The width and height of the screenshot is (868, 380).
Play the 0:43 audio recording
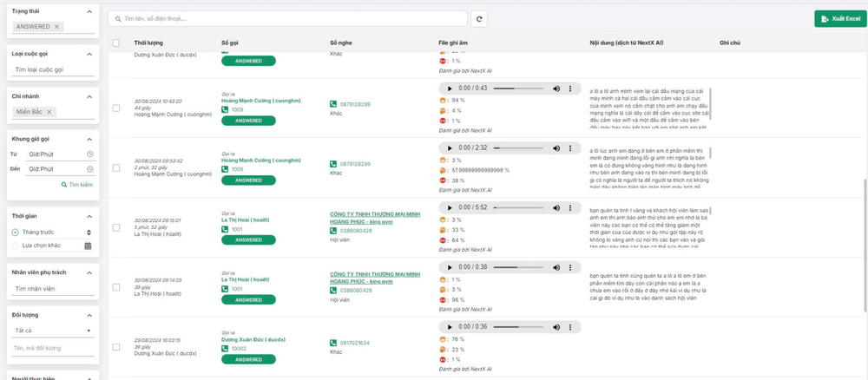(450, 88)
